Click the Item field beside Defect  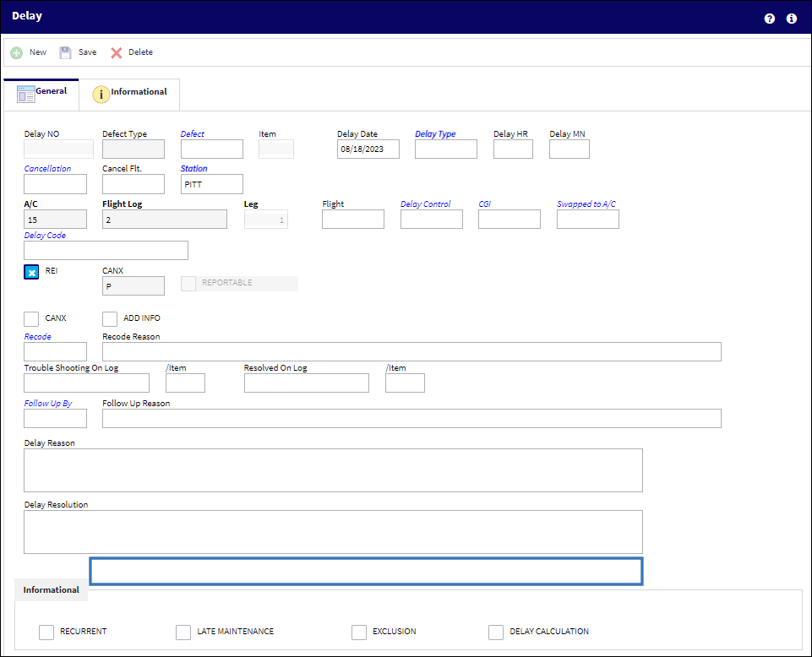click(276, 149)
